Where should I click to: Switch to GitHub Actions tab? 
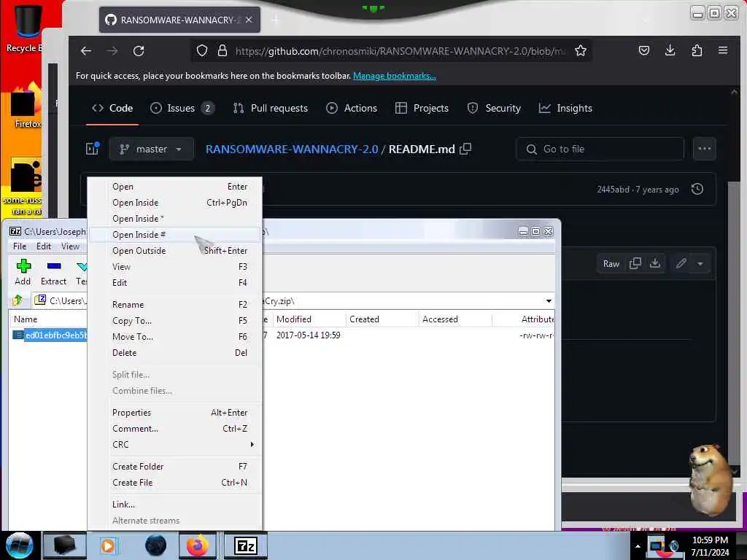[x=352, y=108]
